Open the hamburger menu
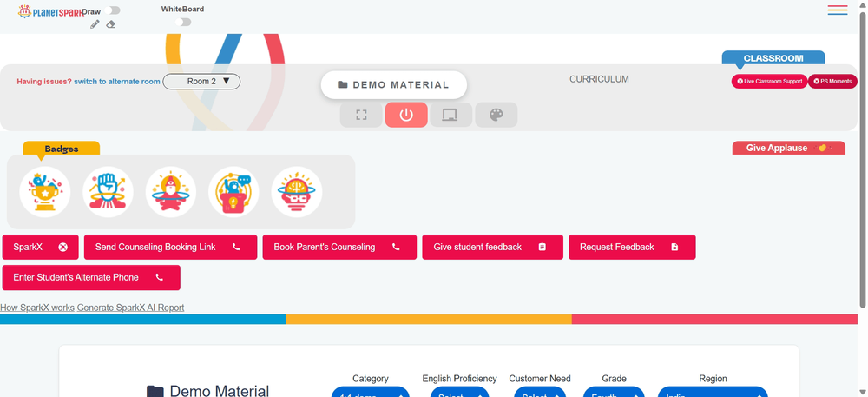The image size is (868, 397). tap(838, 10)
